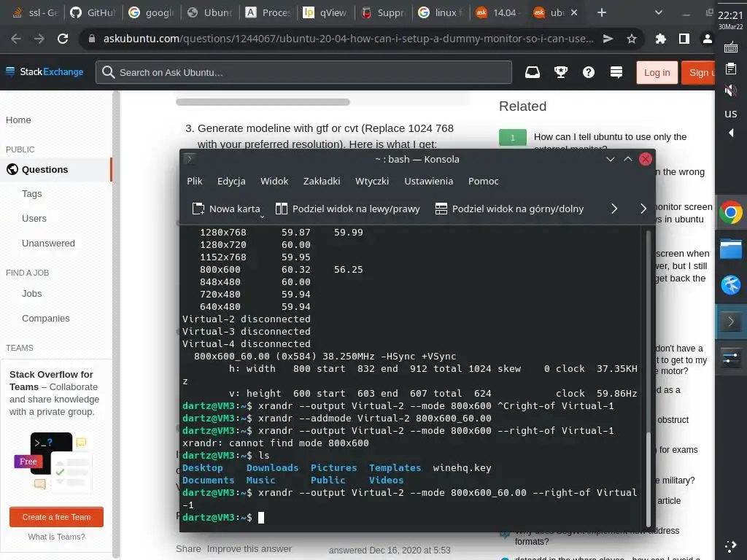Image resolution: width=747 pixels, height=560 pixels.
Task: Open related question about external monitor
Action: pos(610,141)
